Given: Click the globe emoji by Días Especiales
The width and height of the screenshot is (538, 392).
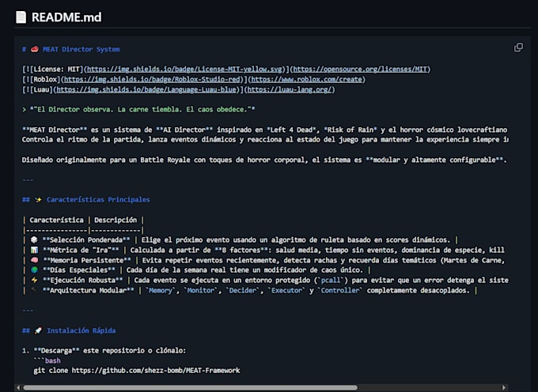Looking at the screenshot, I should (34, 270).
